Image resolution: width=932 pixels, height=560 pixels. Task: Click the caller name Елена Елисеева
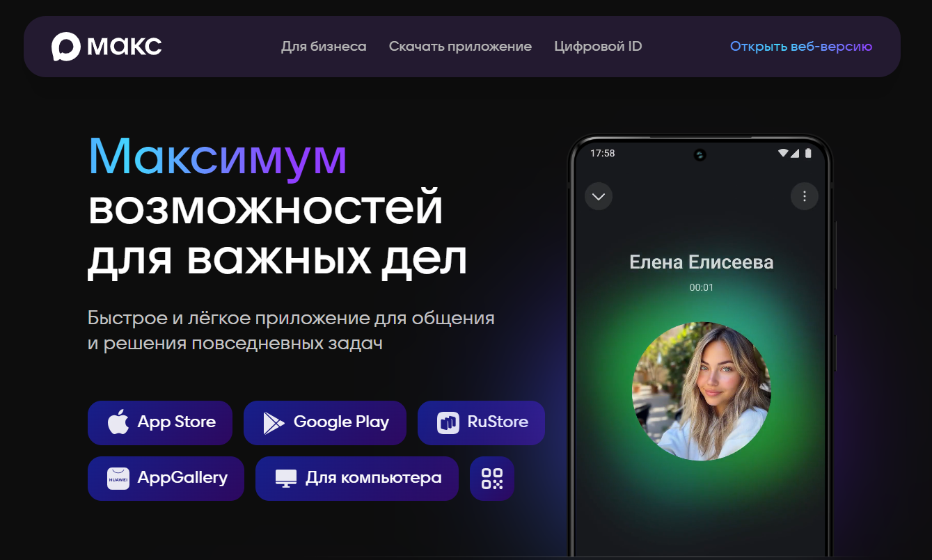[x=701, y=262]
